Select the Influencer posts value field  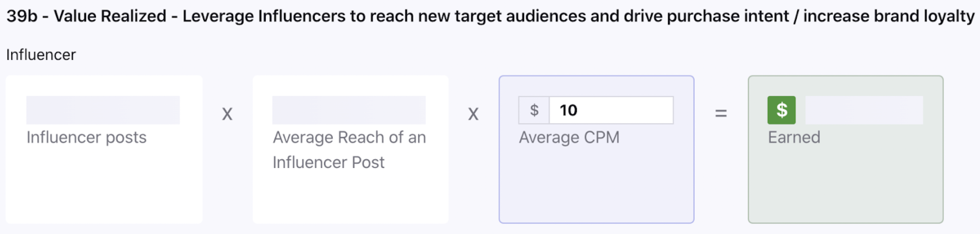coord(103,110)
